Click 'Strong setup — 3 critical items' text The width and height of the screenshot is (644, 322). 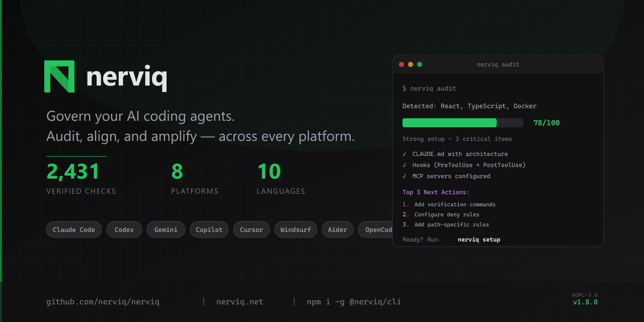click(457, 139)
